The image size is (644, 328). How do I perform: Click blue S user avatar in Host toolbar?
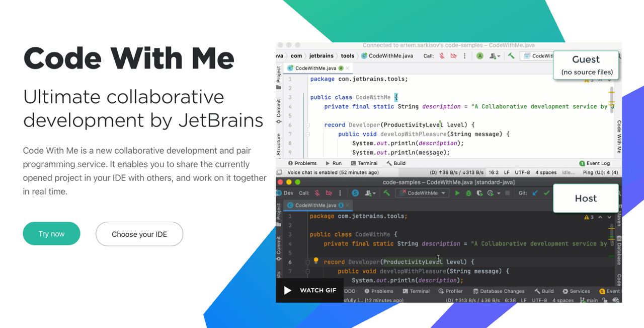pyautogui.click(x=355, y=193)
